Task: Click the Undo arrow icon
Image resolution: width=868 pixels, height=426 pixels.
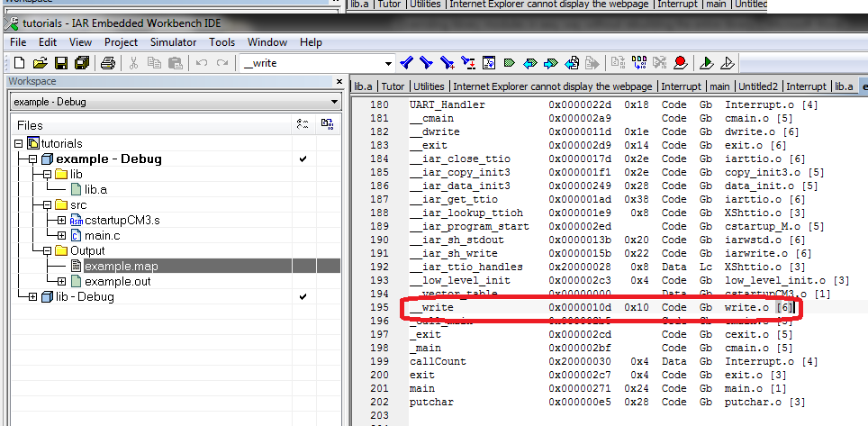Action: tap(202, 63)
